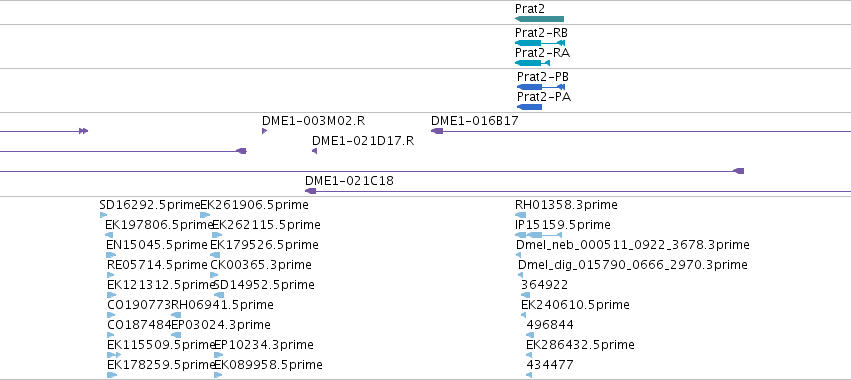The height and width of the screenshot is (380, 851).
Task: Select the 364922 feature label
Action: pyautogui.click(x=544, y=284)
